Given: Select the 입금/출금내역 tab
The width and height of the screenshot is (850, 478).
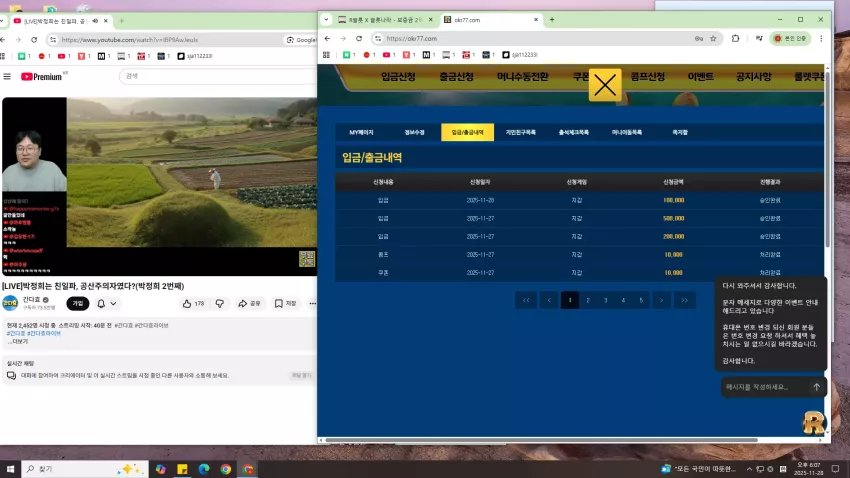Looking at the screenshot, I should pos(467,132).
